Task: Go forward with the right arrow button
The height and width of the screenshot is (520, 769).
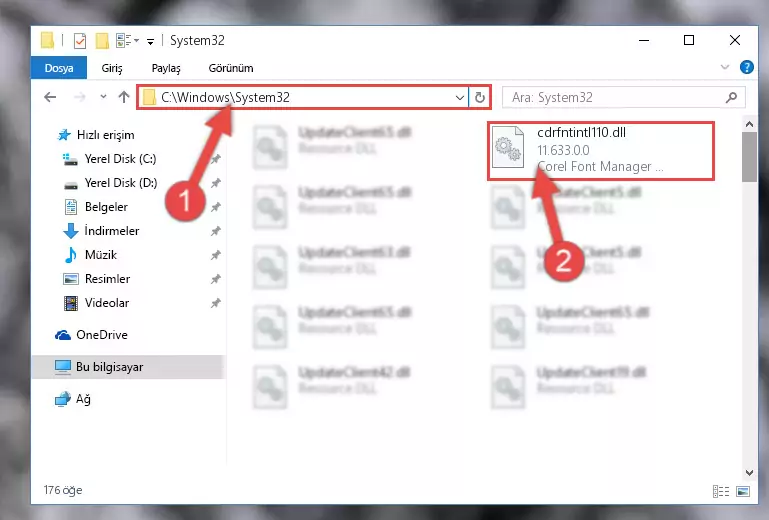Action: click(x=79, y=97)
